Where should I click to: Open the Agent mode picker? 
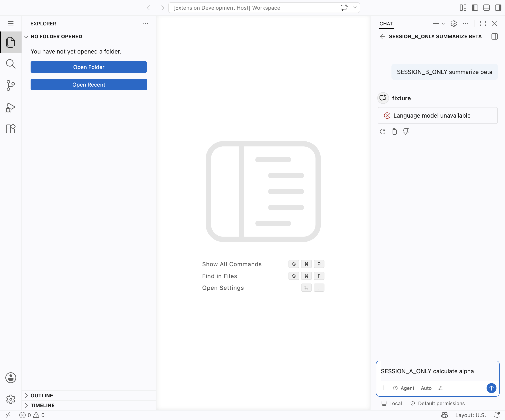(404, 388)
